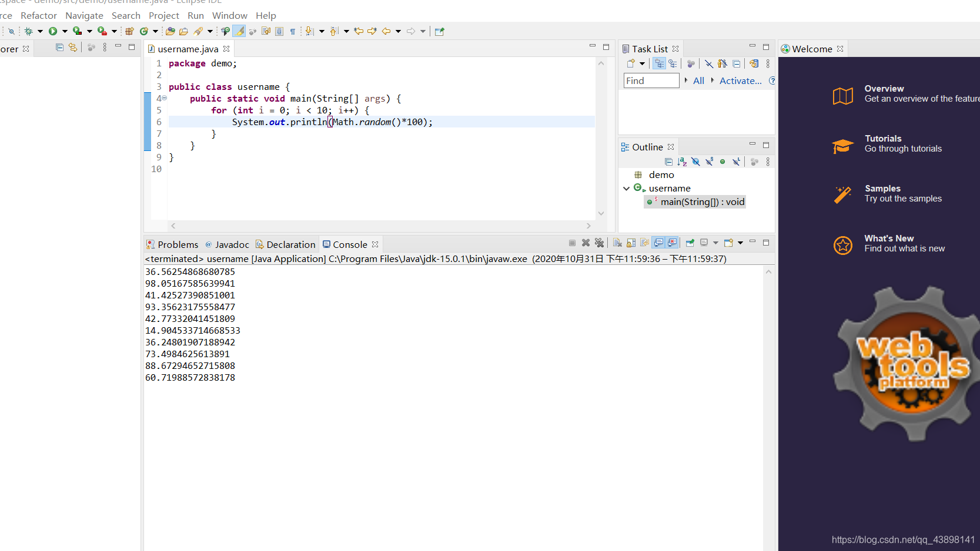The width and height of the screenshot is (980, 551).
Task: Click the Debug bug icon in toolbar
Action: click(x=28, y=31)
